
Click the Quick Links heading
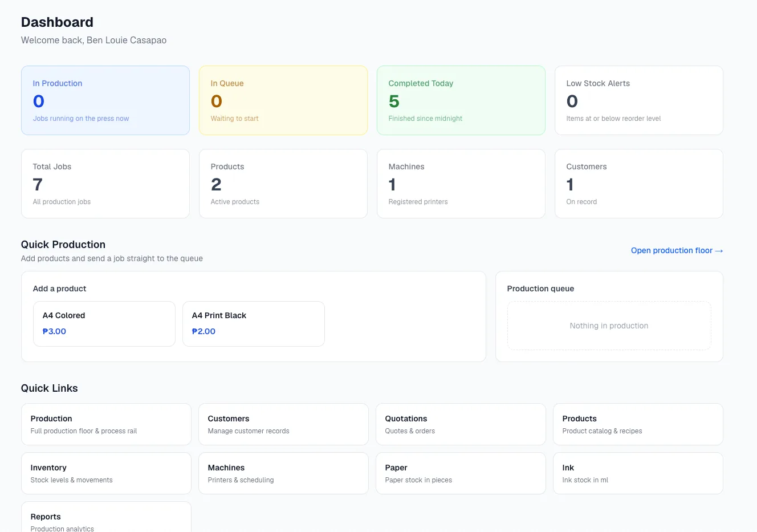pos(50,388)
